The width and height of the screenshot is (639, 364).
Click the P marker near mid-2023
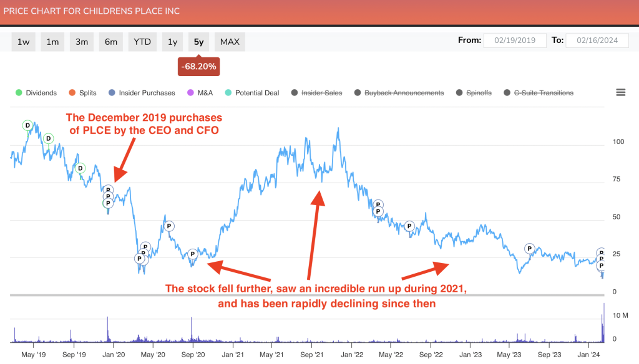click(529, 248)
